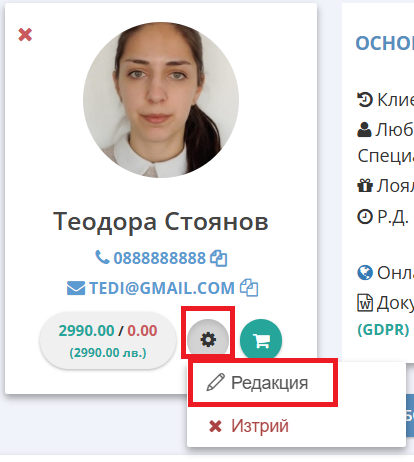The image size is (414, 462).
Task: Click the green shopping cart button
Action: coord(261,340)
